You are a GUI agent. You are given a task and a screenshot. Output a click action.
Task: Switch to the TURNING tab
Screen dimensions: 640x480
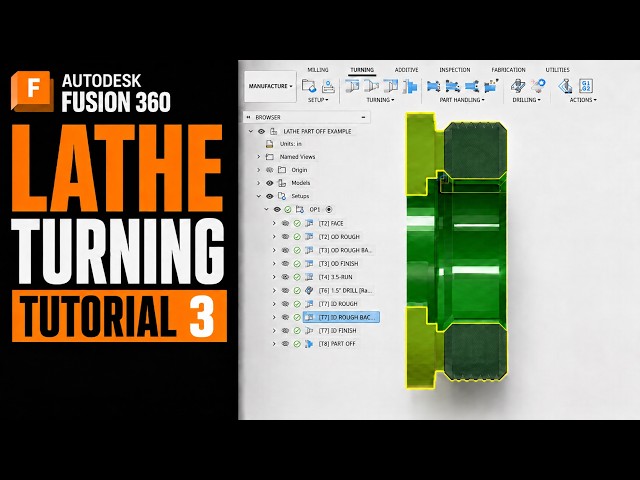pos(362,70)
